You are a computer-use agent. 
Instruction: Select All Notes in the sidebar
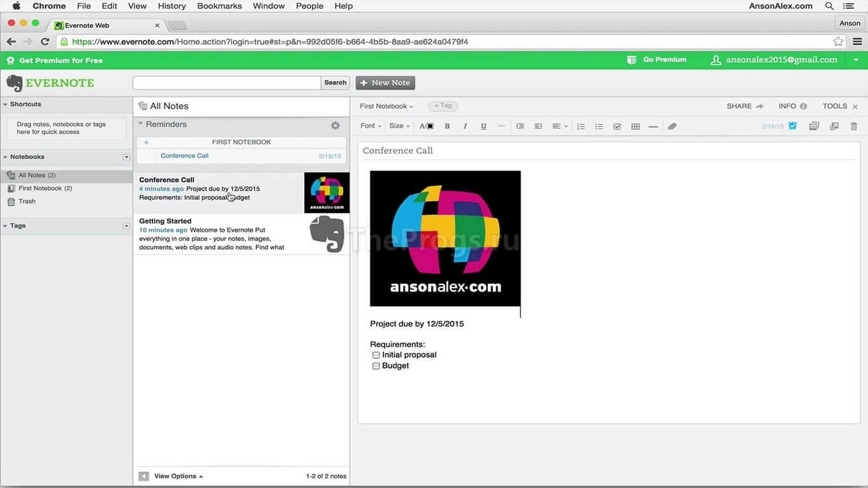click(x=66, y=175)
